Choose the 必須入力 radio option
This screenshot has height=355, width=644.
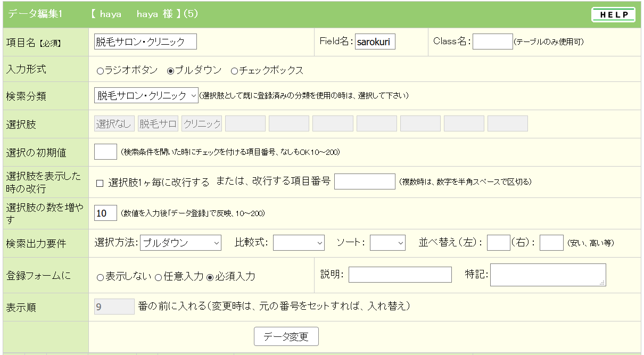click(x=210, y=277)
